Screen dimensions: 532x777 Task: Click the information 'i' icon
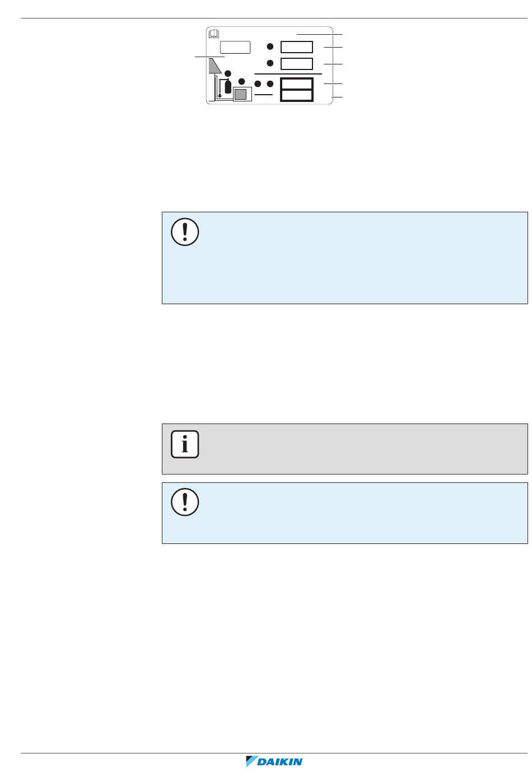185,445
